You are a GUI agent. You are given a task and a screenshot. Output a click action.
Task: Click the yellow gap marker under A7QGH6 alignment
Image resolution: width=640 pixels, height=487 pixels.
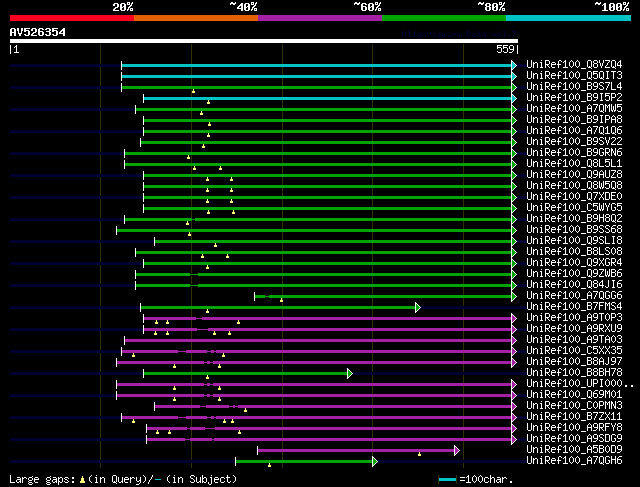point(269,465)
